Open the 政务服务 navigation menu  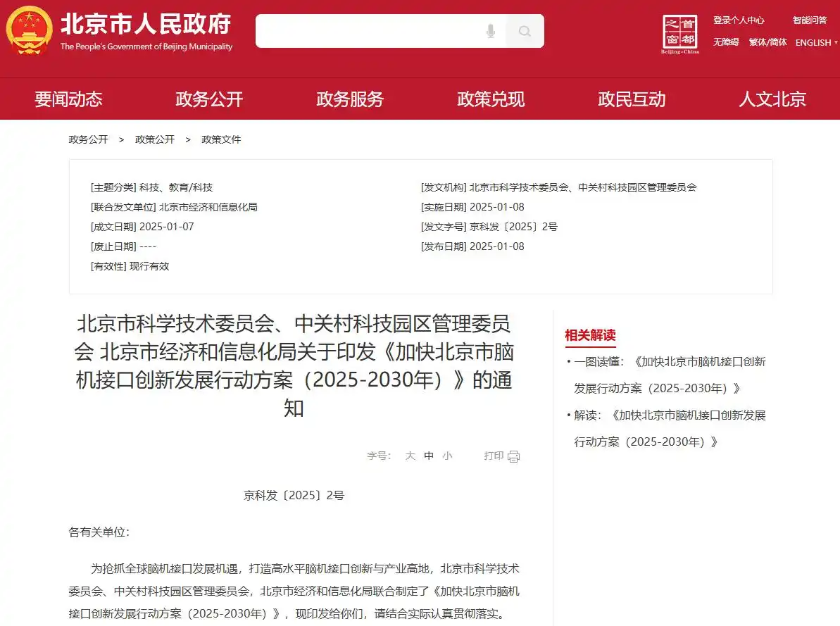point(350,99)
